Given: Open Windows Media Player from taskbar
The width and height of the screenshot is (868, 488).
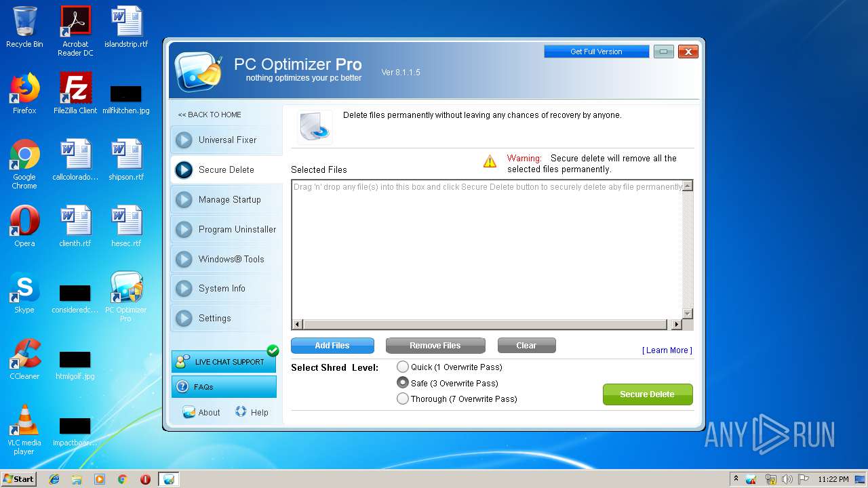Looking at the screenshot, I should (100, 479).
